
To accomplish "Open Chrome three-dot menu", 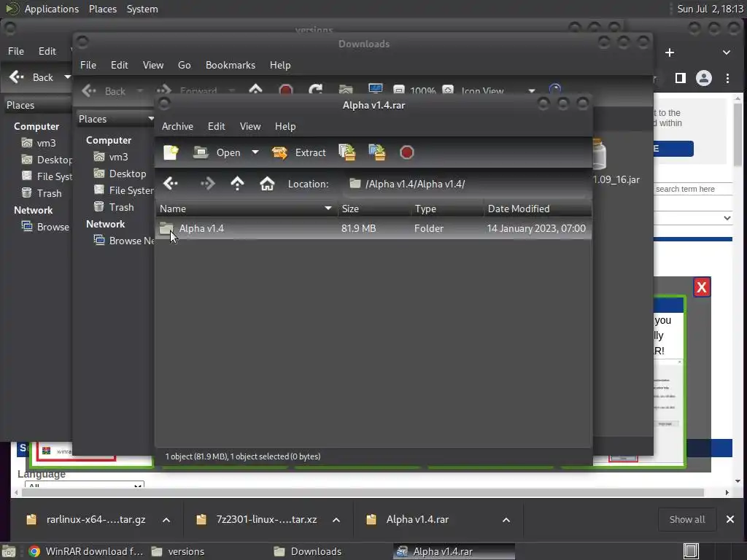I will (727, 78).
